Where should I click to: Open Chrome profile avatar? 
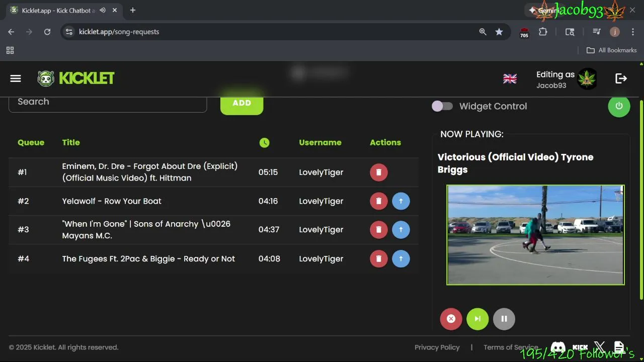tap(614, 32)
